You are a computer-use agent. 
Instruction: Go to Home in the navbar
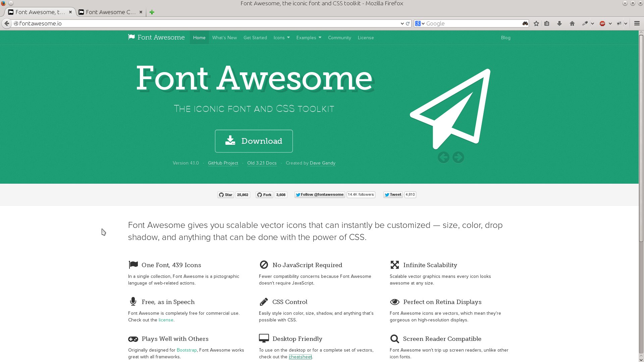[199, 38]
